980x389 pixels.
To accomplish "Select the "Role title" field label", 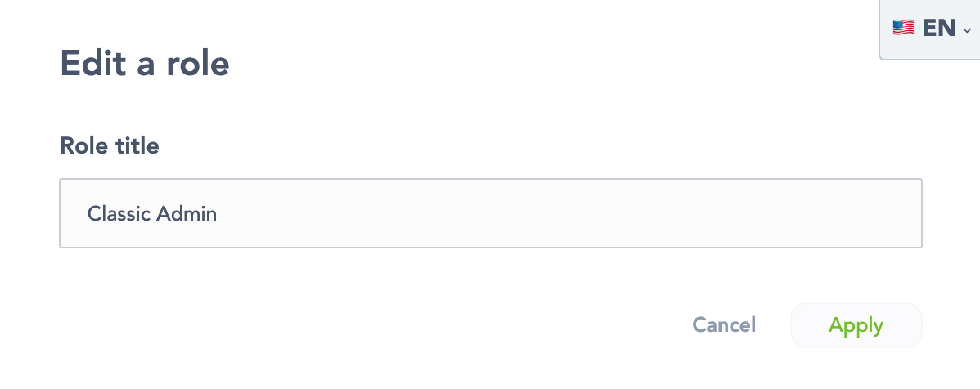I will pyautogui.click(x=110, y=146).
